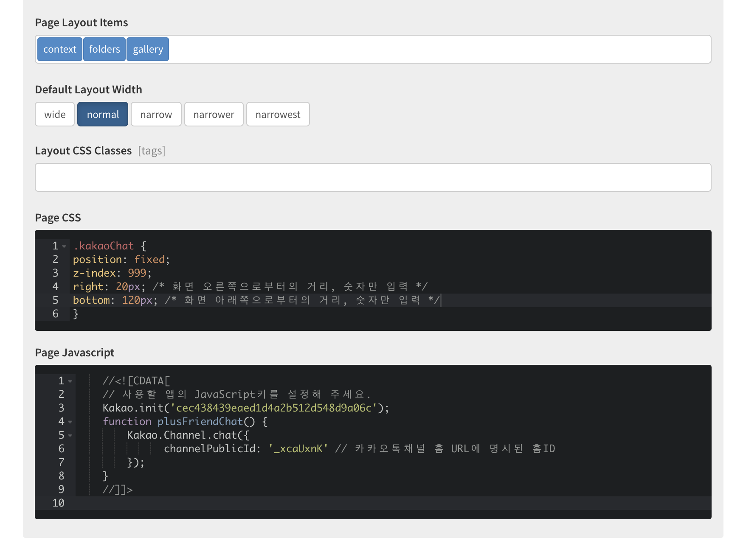Click the '//]]>' comment on line 9
The height and width of the screenshot is (560, 743).
click(x=118, y=490)
